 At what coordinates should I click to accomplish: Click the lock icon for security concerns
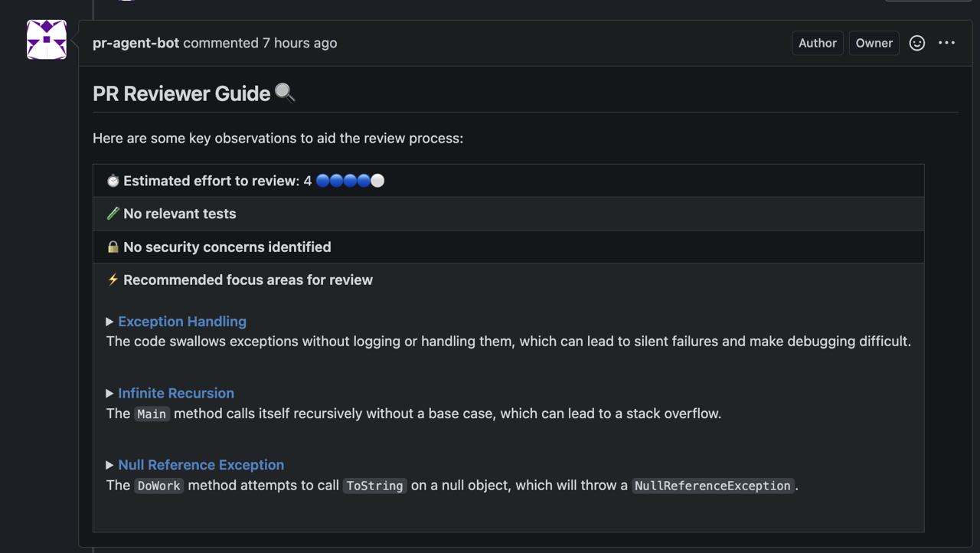(x=113, y=247)
